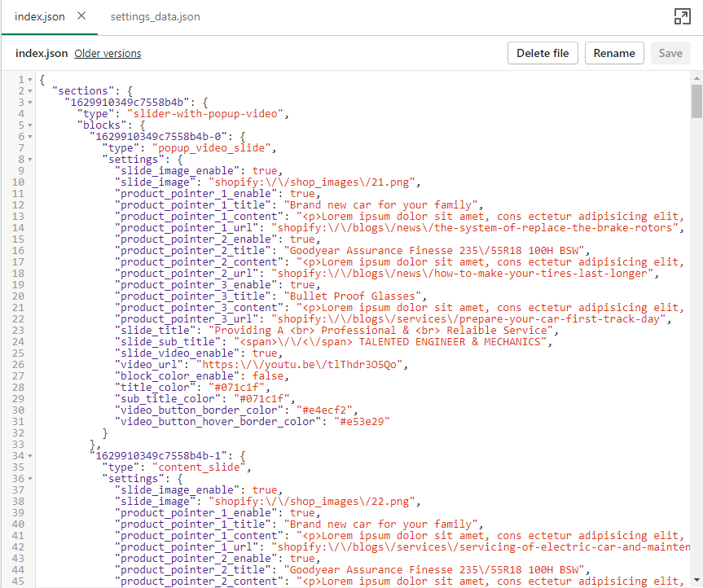This screenshot has width=703, height=588.
Task: Click the "popup_video_slide" type value
Action: (x=212, y=148)
